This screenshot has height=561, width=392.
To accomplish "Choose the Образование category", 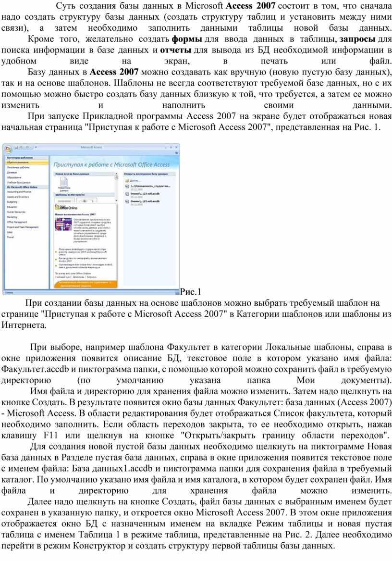I will [x=14, y=177].
